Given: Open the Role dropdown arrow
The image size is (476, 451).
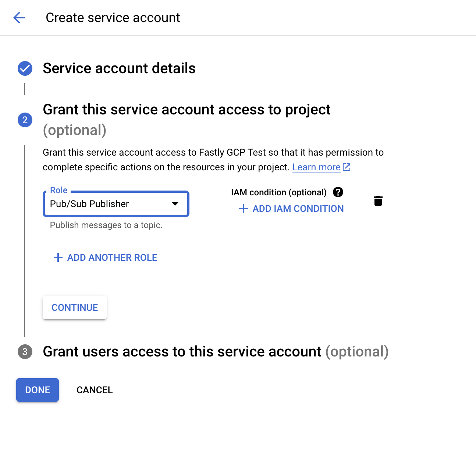Looking at the screenshot, I should point(175,204).
